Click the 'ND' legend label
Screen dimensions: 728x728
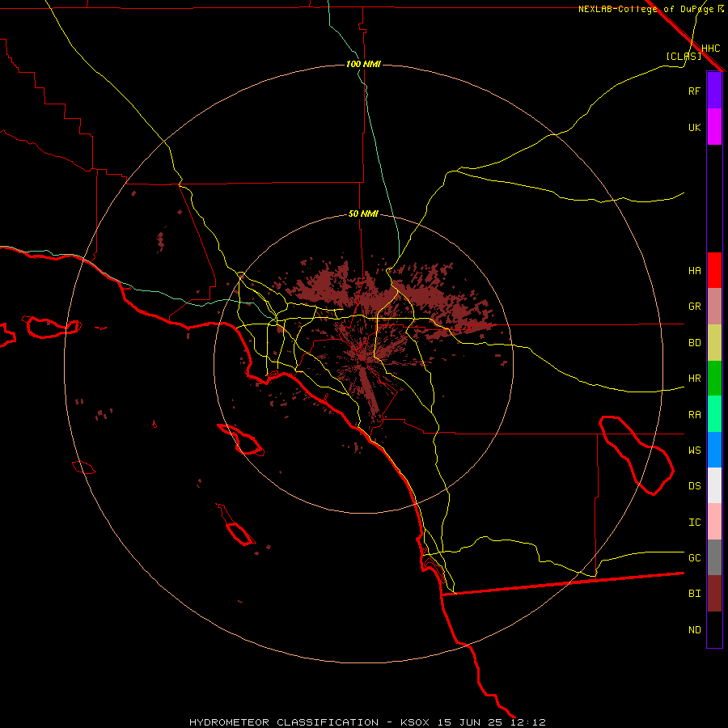pyautogui.click(x=694, y=630)
